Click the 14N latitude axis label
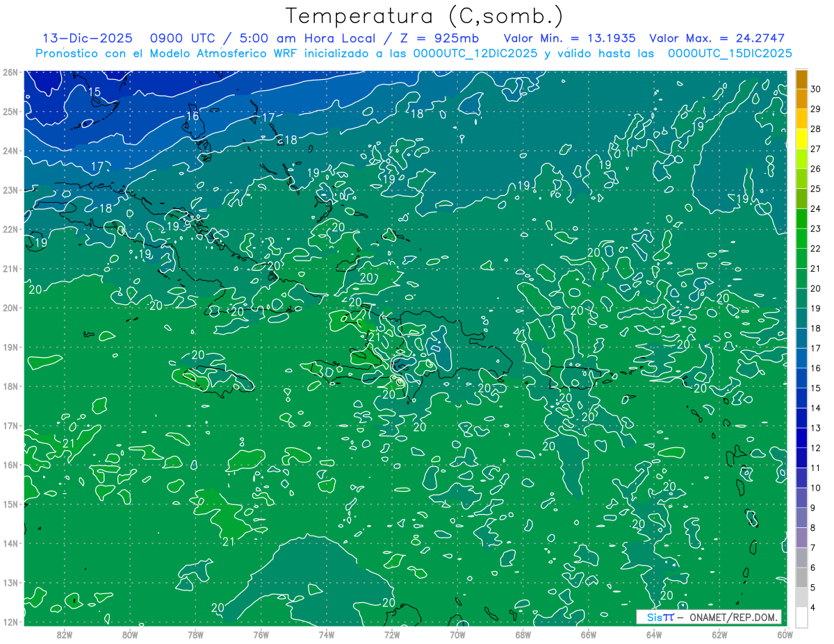The image size is (834, 644). pos(10,543)
